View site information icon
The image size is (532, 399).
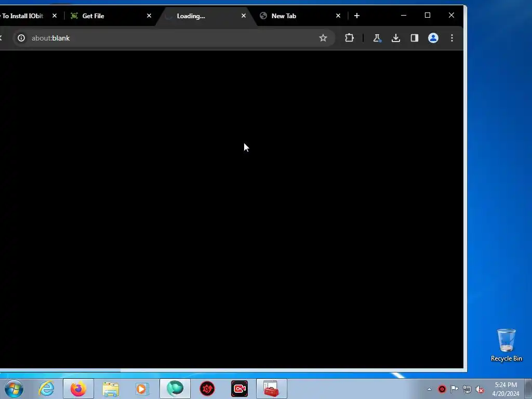pos(21,38)
